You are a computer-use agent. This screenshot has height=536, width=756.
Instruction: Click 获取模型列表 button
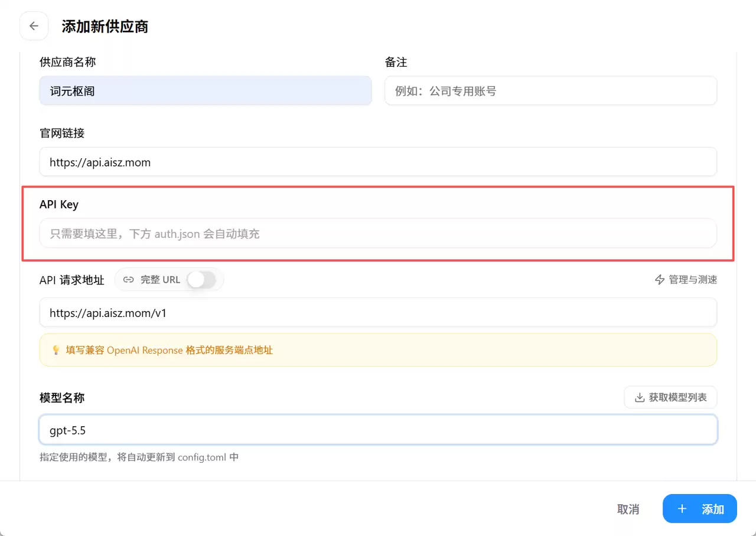click(x=670, y=398)
